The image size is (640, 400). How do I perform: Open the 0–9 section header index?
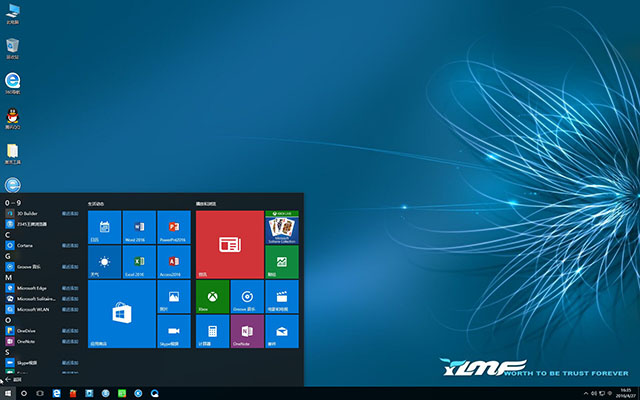coord(13,203)
